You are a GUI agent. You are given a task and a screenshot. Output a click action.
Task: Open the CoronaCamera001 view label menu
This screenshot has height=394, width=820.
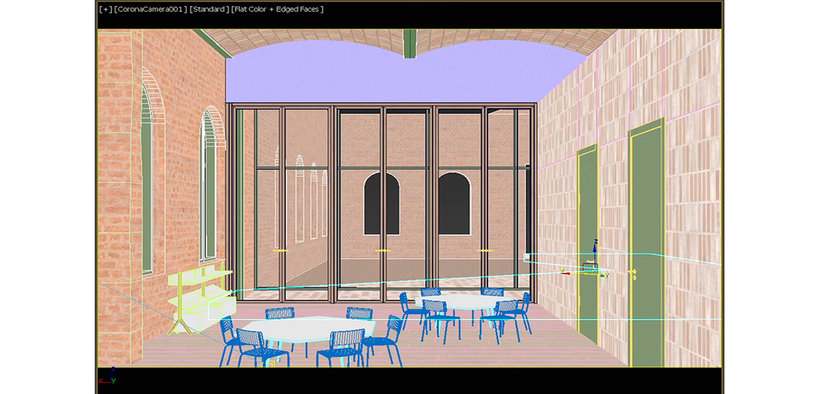tap(150, 9)
